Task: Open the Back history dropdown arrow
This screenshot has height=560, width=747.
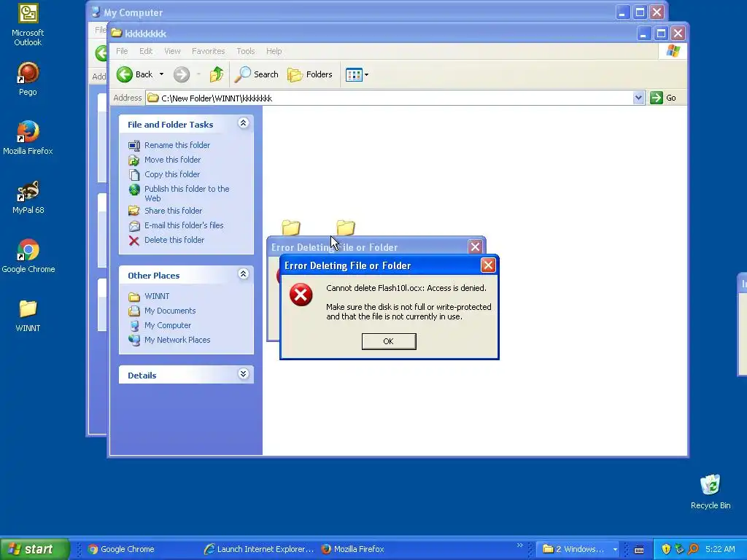Action: point(161,74)
